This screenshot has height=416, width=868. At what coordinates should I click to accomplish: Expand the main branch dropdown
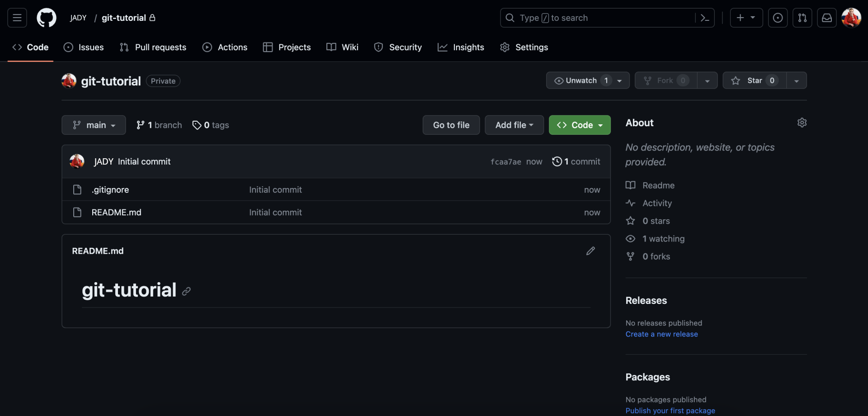point(94,125)
